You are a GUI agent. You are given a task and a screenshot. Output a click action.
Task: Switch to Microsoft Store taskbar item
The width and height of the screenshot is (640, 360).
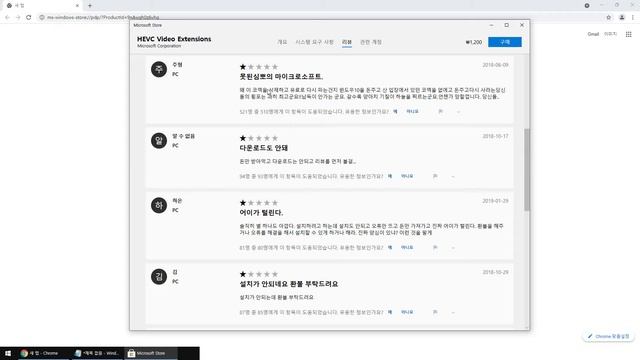[x=150, y=353]
